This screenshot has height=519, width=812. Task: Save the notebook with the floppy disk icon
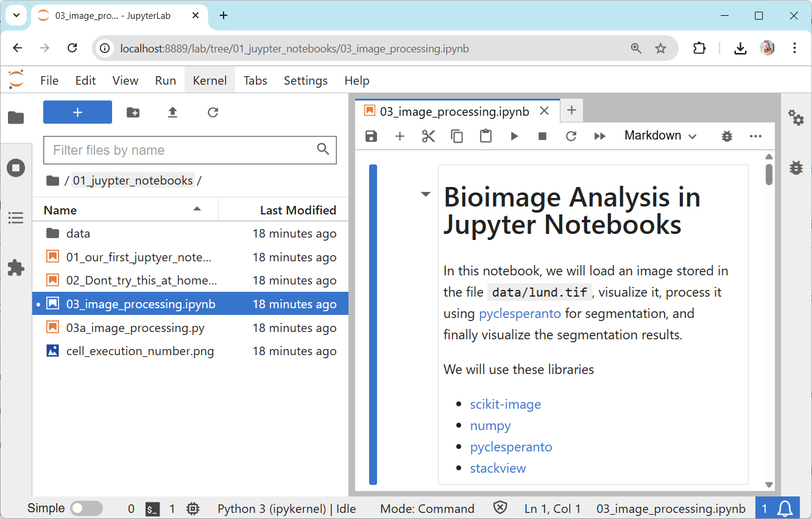pos(371,136)
